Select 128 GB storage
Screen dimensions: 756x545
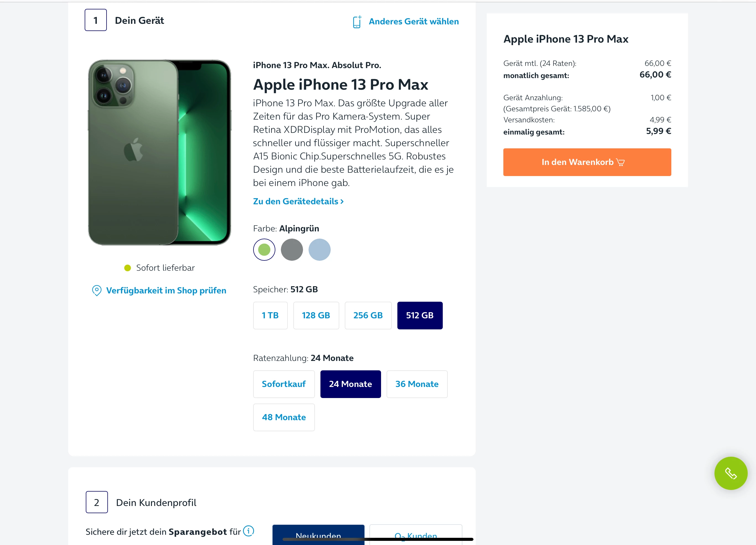[316, 315]
